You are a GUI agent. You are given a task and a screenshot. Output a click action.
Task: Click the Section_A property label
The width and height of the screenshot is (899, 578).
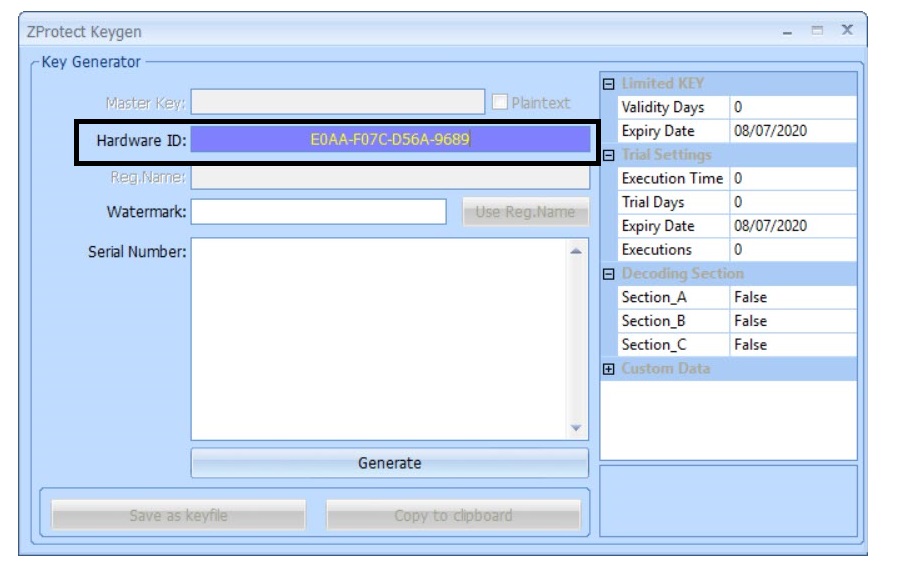(654, 297)
